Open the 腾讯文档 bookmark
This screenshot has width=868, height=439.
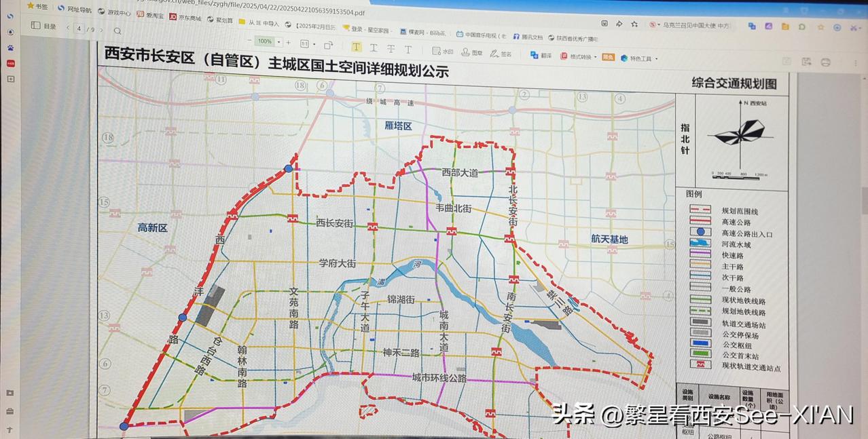click(x=528, y=37)
